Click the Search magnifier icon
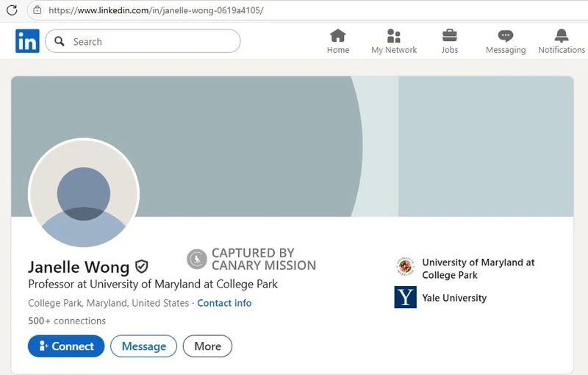 point(60,41)
